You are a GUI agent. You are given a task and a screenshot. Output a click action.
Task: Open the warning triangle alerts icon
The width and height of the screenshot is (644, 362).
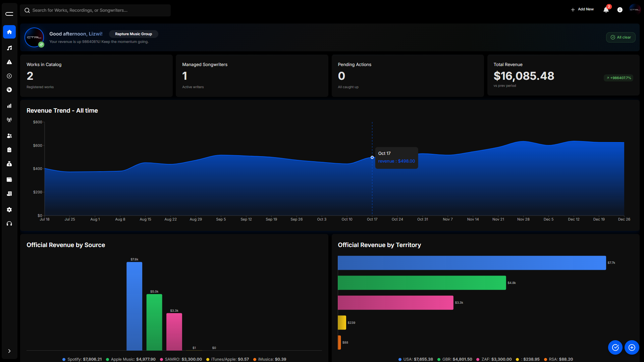tap(9, 62)
